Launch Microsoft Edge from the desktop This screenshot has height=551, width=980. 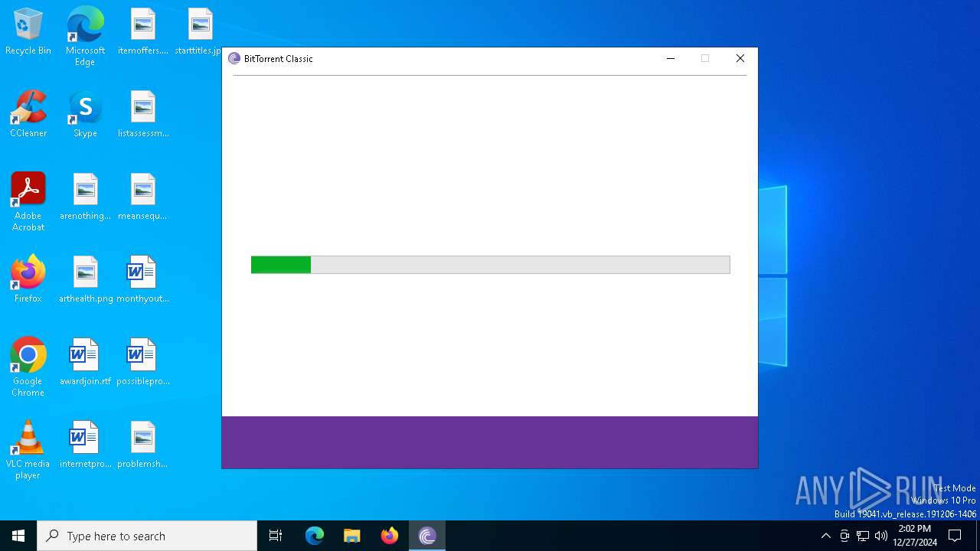pos(85,36)
